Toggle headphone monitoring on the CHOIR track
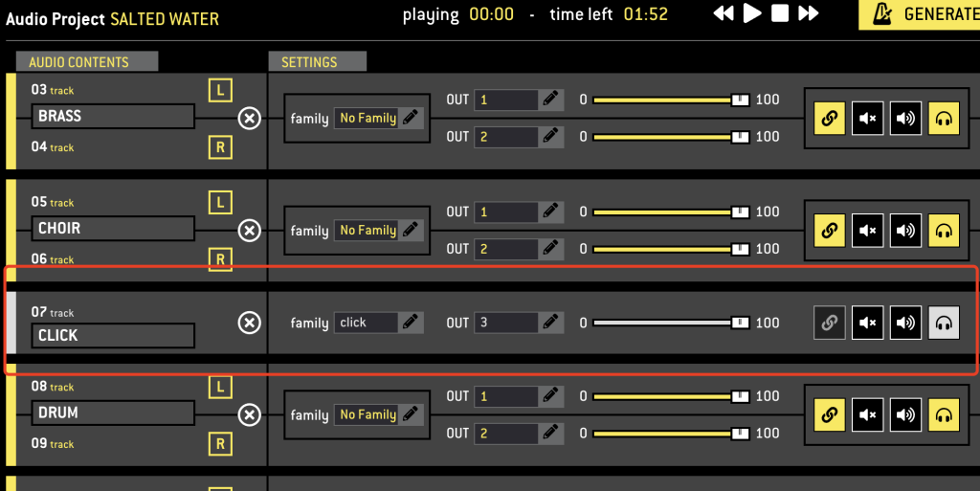The width and height of the screenshot is (980, 491). pyautogui.click(x=944, y=231)
